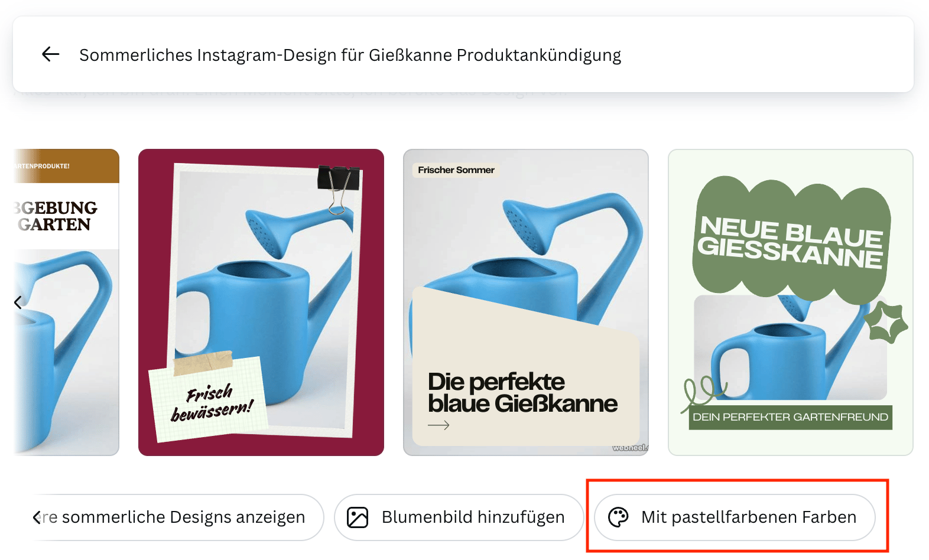Click the palette icon on pastel colors chip
Image resolution: width=929 pixels, height=560 pixels.
618,517
